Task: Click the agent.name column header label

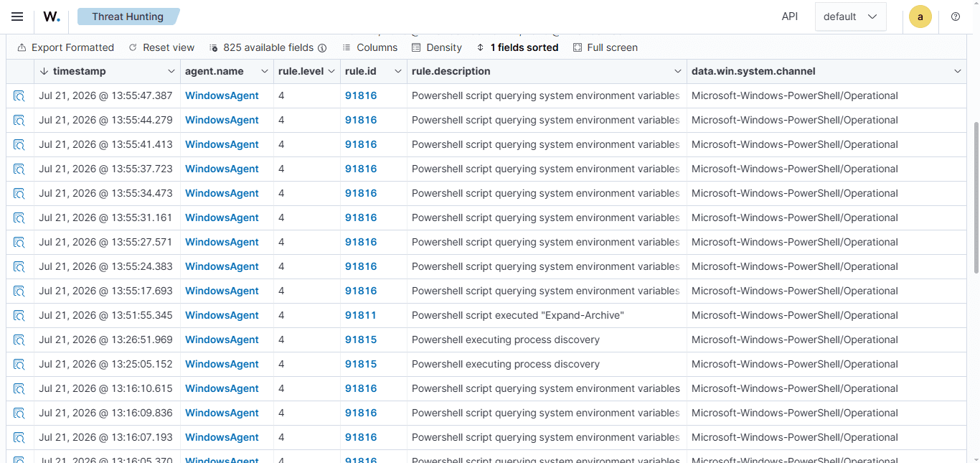Action: (x=215, y=71)
